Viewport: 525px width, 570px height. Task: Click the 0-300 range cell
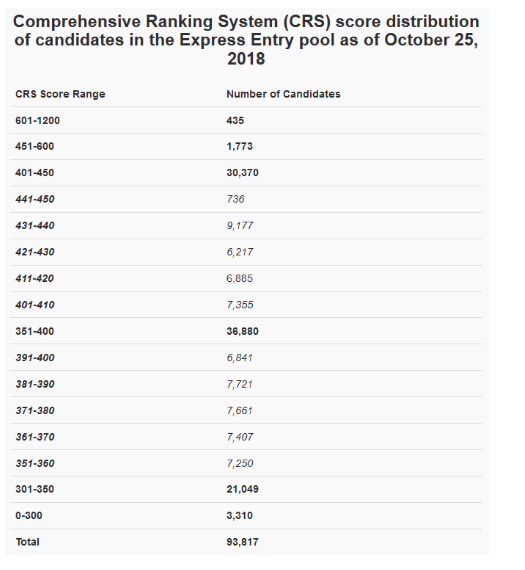[x=29, y=515]
